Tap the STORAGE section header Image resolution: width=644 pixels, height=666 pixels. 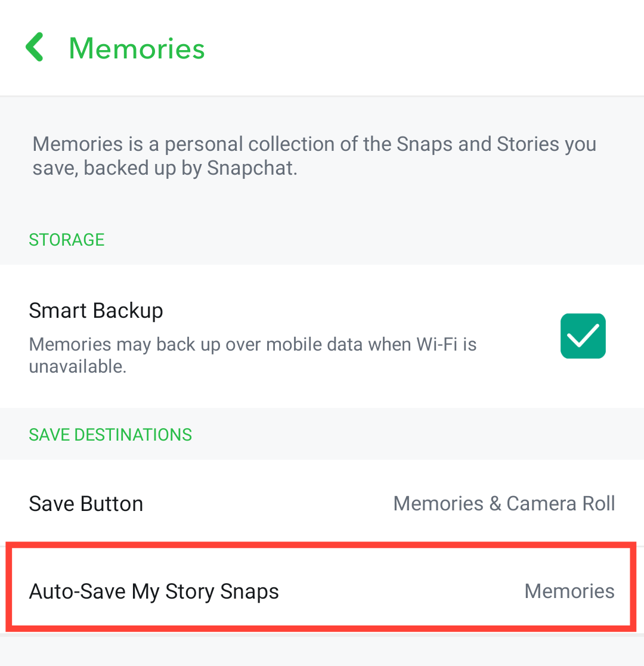click(66, 240)
